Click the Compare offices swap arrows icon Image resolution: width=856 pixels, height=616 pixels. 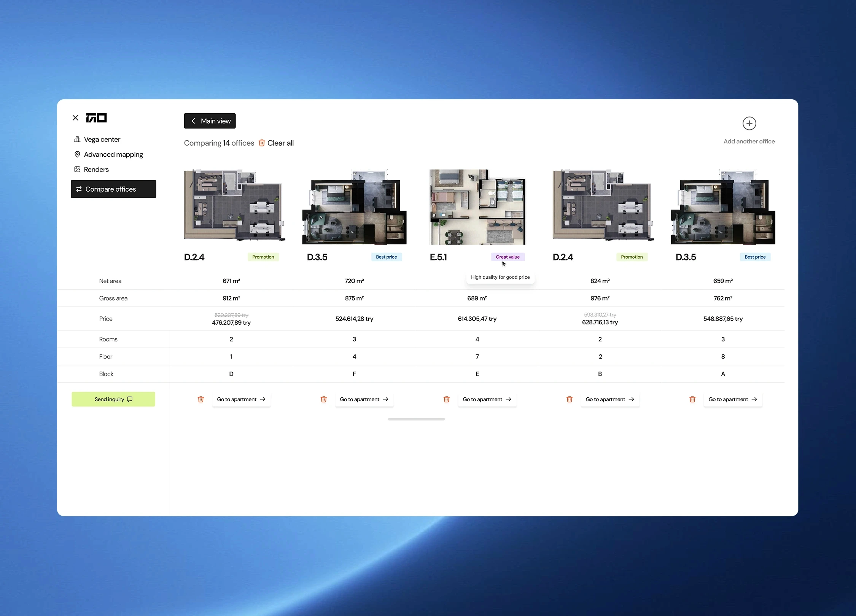(79, 189)
